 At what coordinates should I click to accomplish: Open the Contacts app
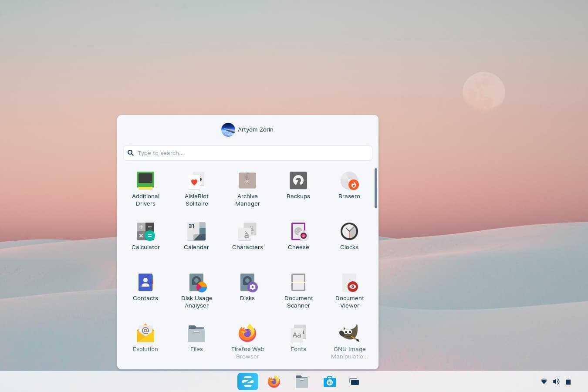point(145,287)
